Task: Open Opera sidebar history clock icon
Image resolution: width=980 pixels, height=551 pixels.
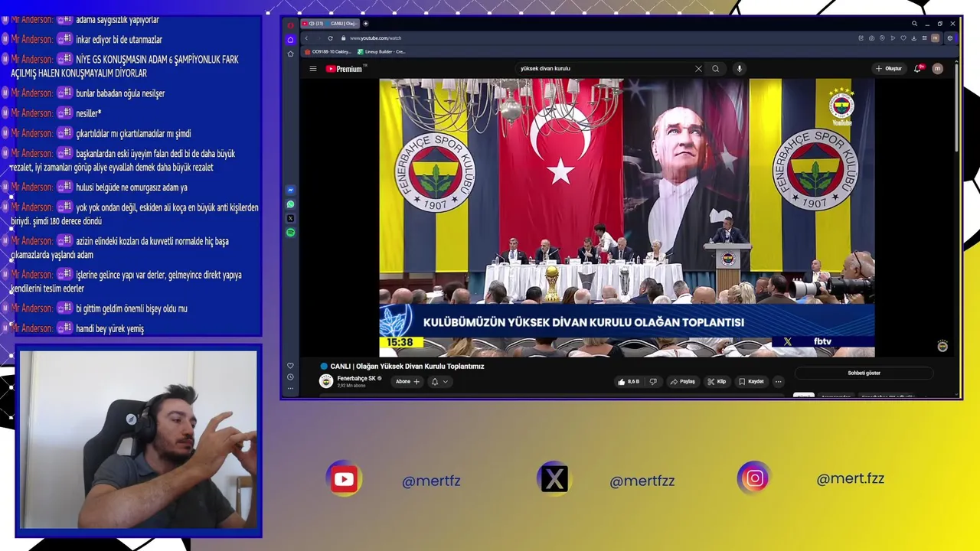Action: pos(290,377)
